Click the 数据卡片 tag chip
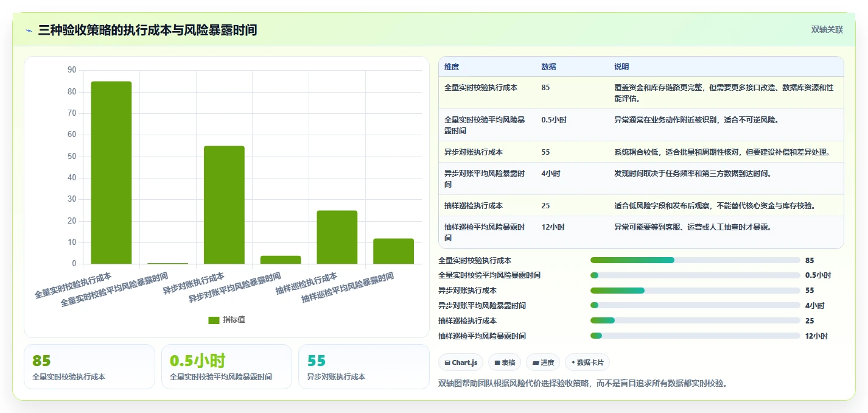The width and height of the screenshot is (868, 413). [587, 362]
